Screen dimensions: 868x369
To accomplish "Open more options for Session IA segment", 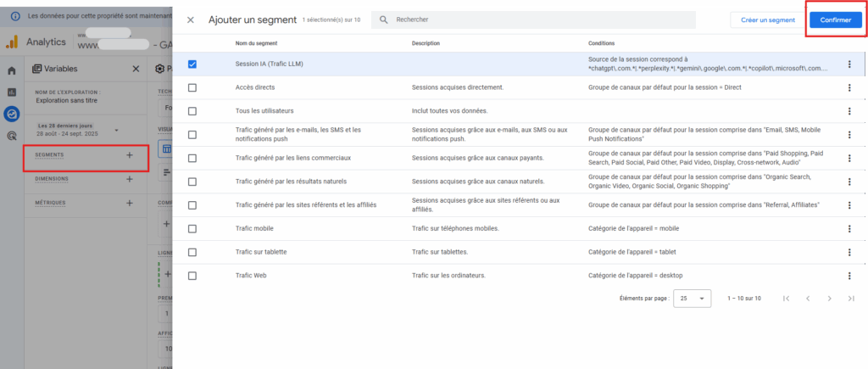I will pyautogui.click(x=849, y=64).
